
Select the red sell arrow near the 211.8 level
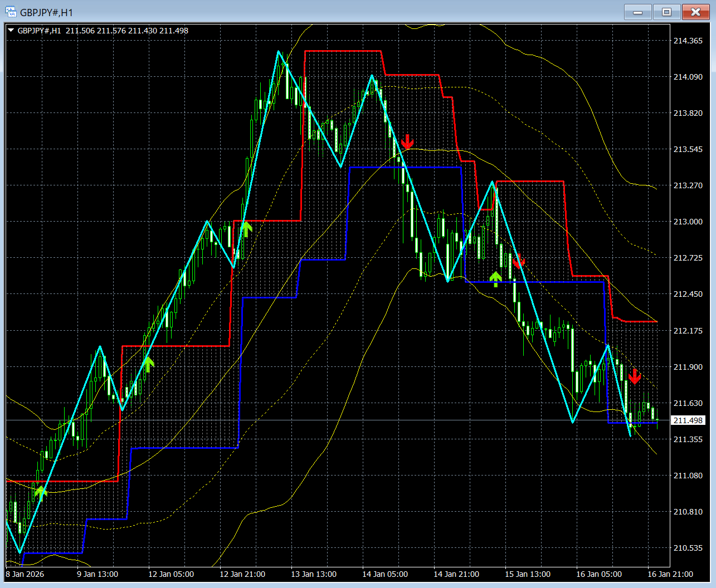click(635, 376)
